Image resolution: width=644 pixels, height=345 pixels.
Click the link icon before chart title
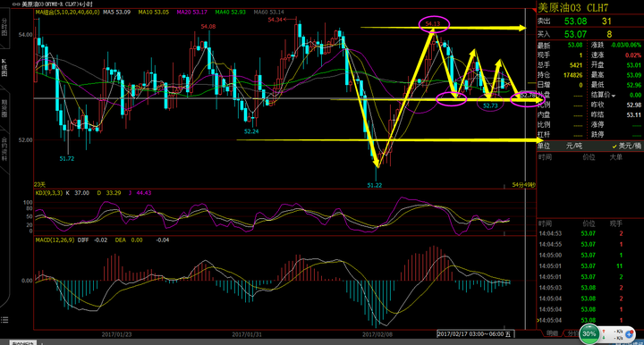coord(16,4)
